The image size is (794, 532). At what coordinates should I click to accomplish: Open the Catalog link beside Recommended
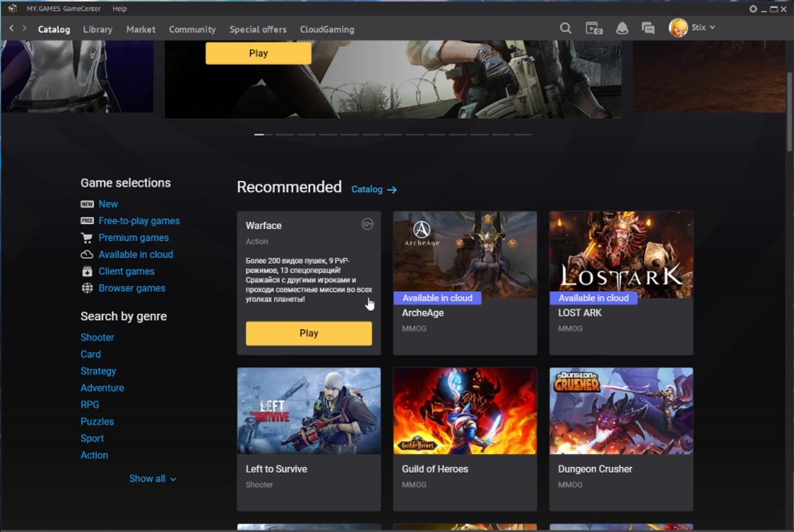tap(367, 190)
